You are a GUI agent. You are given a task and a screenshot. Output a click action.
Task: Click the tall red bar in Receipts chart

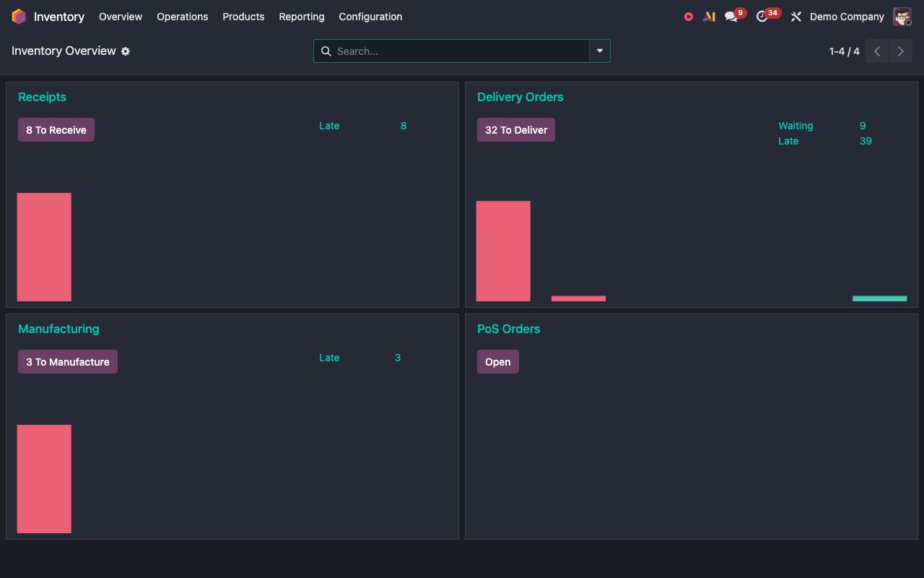44,247
